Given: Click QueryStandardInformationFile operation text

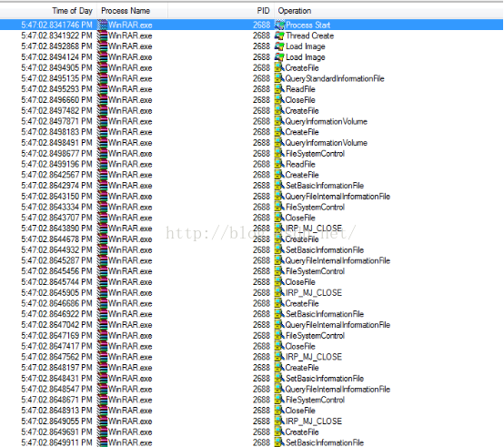Looking at the screenshot, I should pos(335,78).
